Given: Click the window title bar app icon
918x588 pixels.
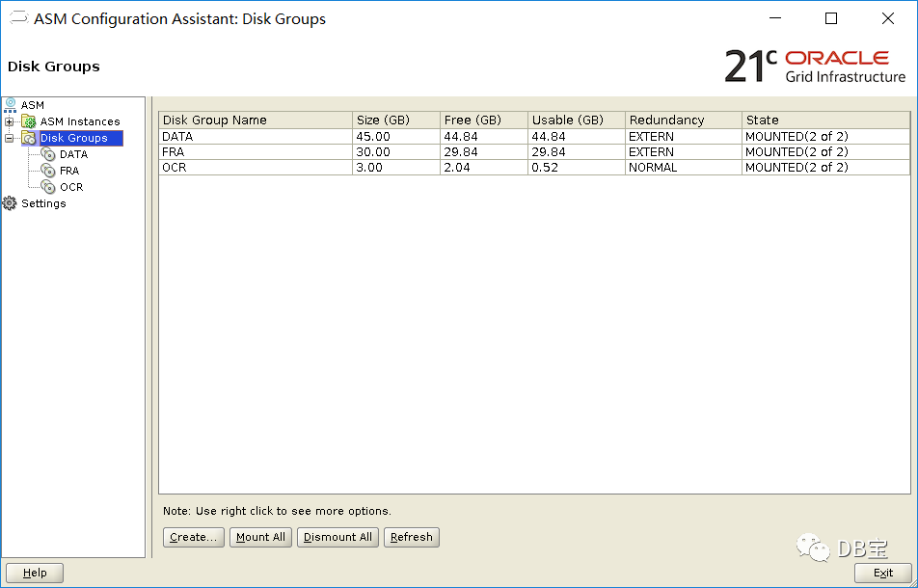Looking at the screenshot, I should point(18,18).
